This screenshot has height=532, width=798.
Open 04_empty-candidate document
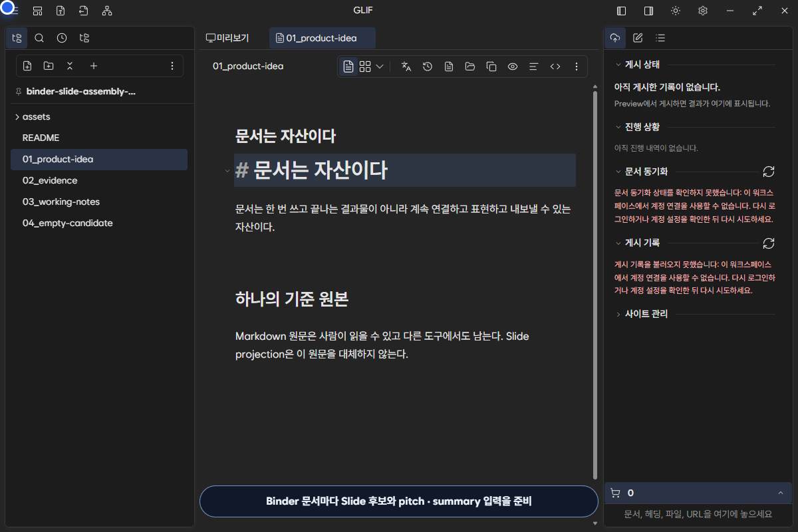[99, 223]
